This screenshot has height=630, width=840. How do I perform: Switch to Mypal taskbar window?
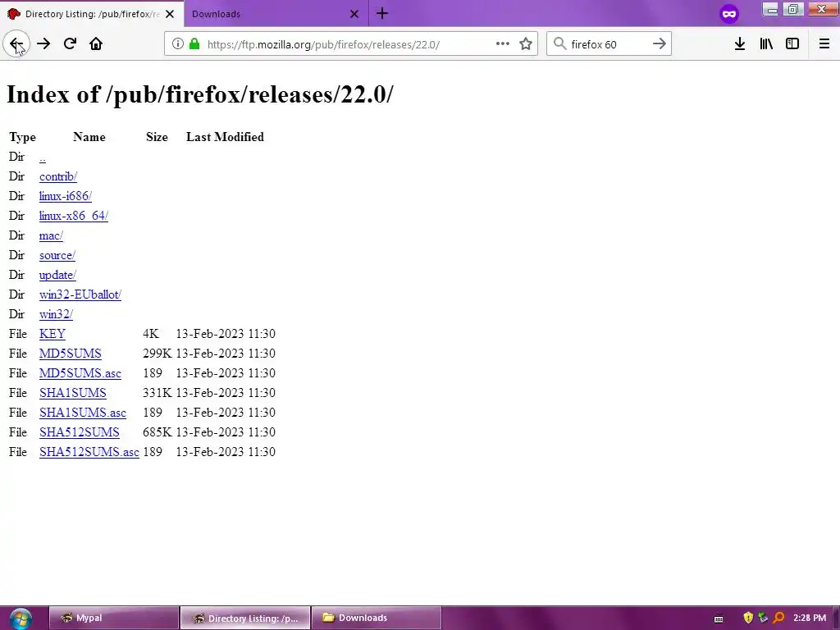pos(113,618)
